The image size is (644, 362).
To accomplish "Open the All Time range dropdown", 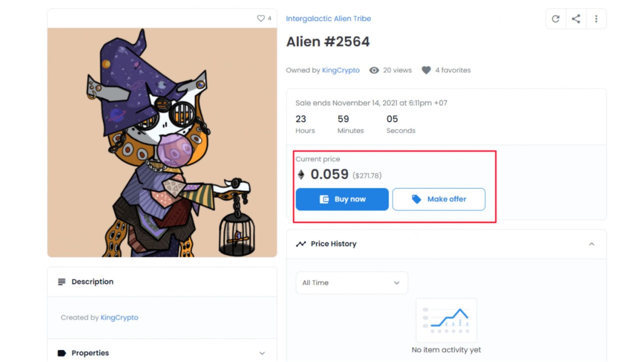I will point(352,283).
